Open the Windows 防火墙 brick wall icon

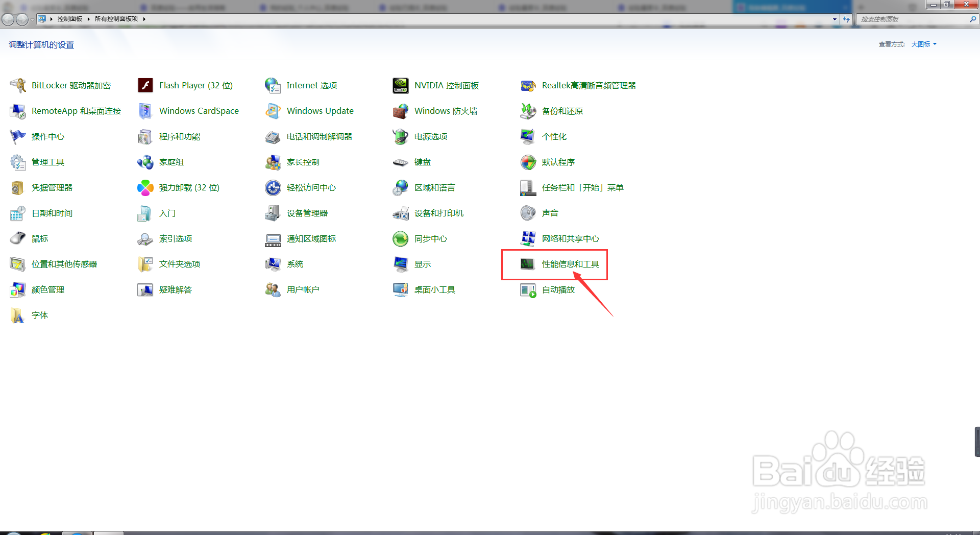(401, 111)
